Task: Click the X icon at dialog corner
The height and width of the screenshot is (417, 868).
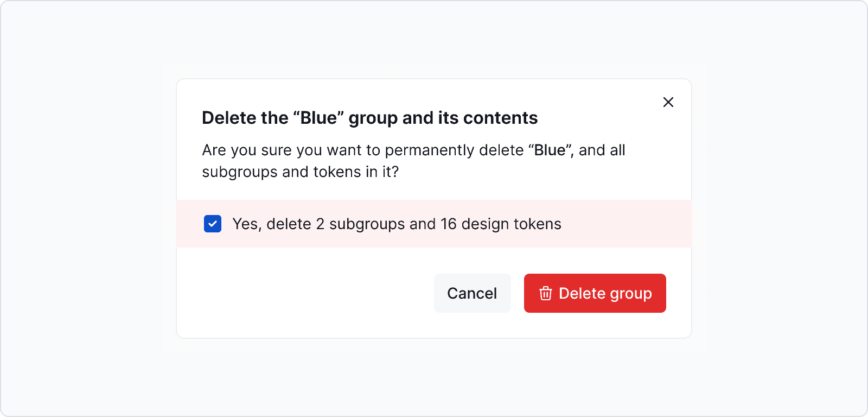Action: (668, 102)
